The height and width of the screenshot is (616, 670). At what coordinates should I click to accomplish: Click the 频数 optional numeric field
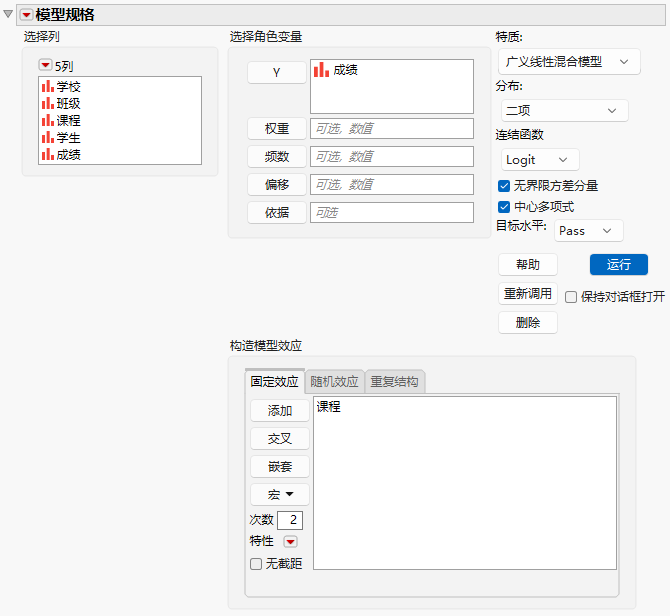click(392, 157)
